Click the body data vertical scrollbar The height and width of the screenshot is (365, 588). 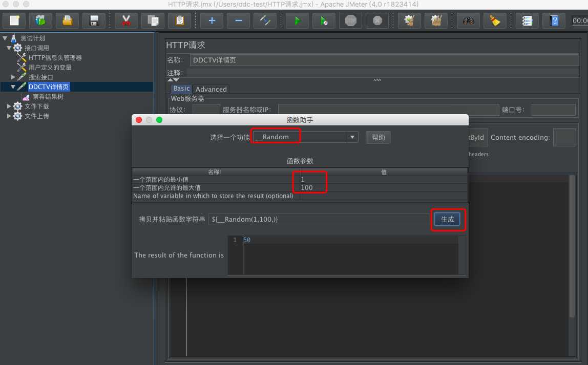click(572, 246)
